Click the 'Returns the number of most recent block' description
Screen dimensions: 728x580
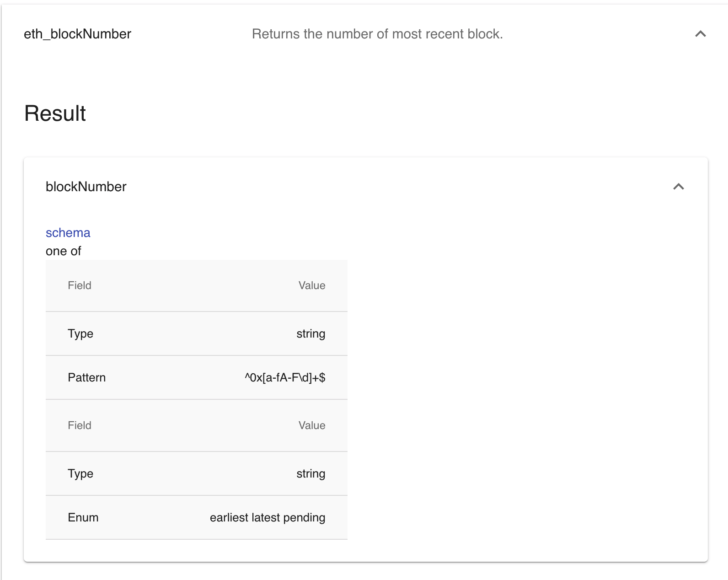pyautogui.click(x=377, y=34)
